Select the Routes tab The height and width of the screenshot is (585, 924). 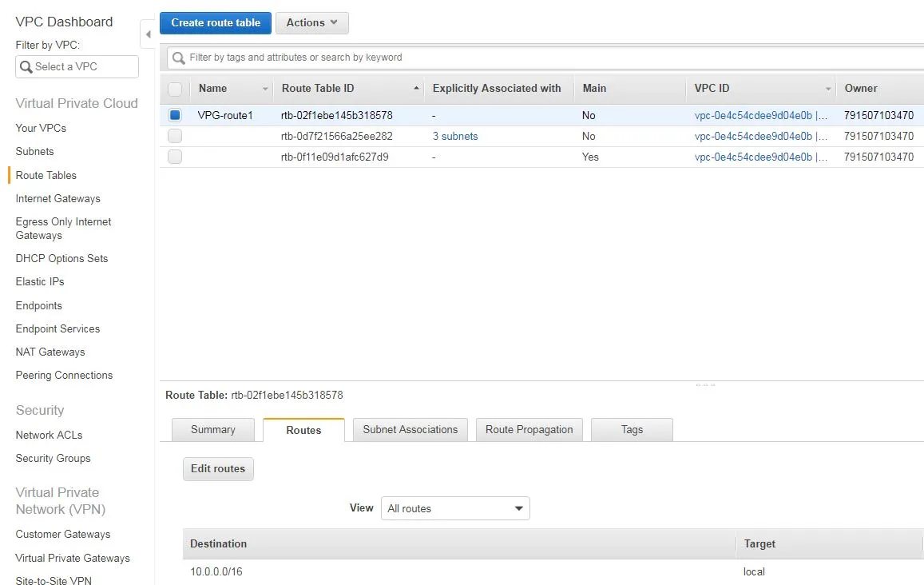tap(303, 430)
